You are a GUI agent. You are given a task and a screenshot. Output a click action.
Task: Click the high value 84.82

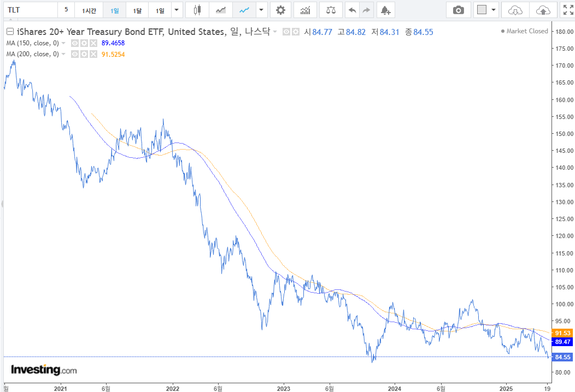coord(356,32)
